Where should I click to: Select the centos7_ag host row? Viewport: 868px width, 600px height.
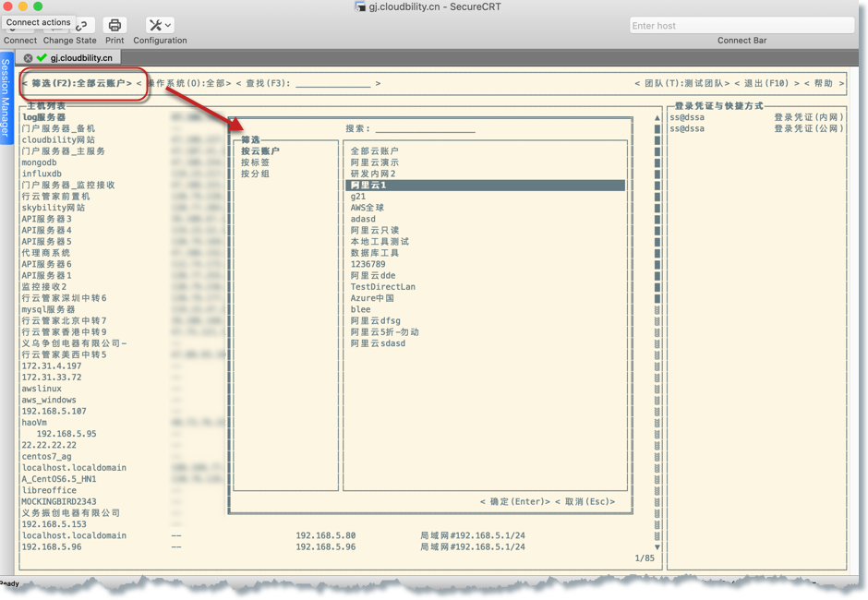pos(46,457)
